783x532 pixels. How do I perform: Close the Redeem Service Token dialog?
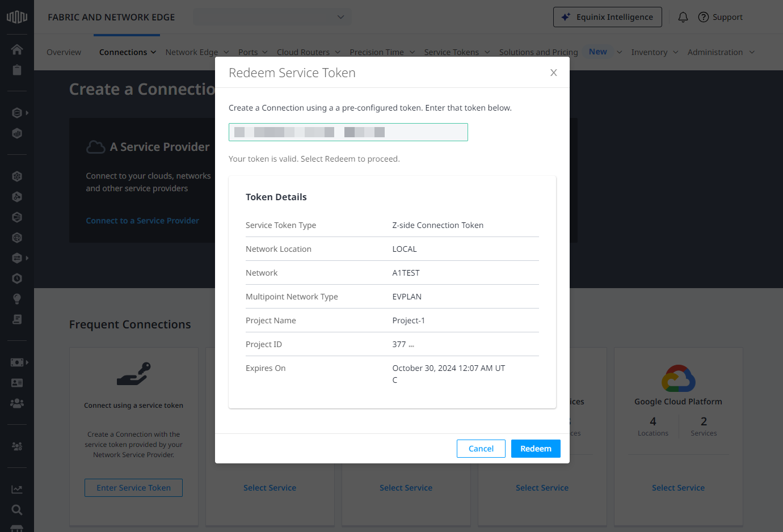[x=553, y=73]
